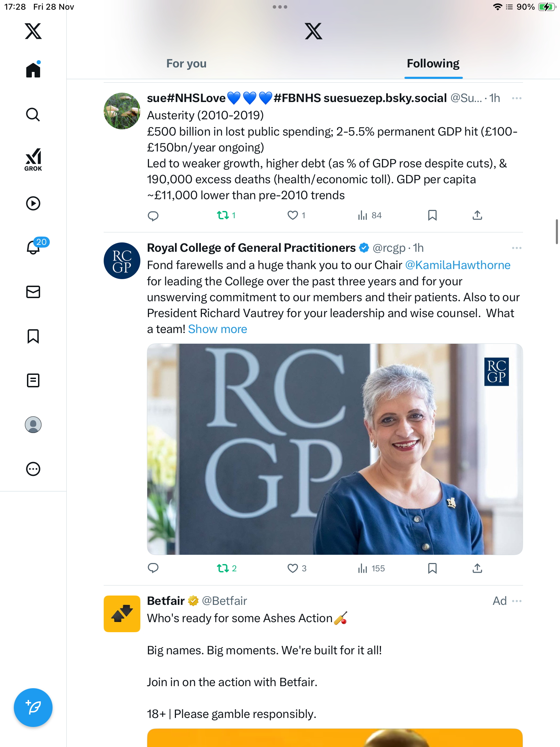This screenshot has height=747, width=560.
Task: Open the RCGP post photo
Action: (335, 449)
